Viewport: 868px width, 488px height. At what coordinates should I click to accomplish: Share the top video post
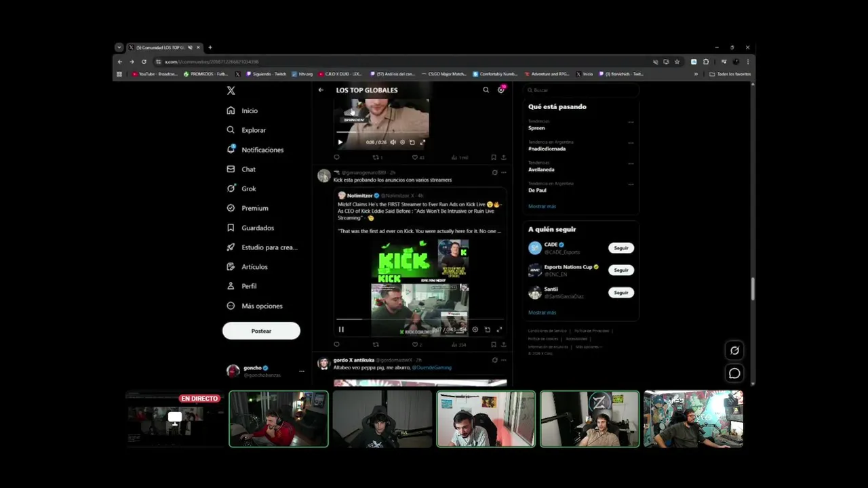[x=503, y=157]
